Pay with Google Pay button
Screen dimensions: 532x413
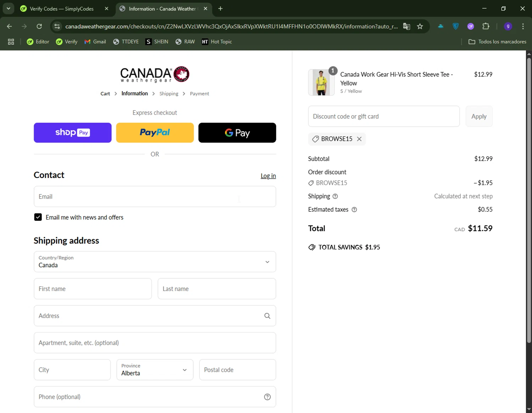[237, 133]
